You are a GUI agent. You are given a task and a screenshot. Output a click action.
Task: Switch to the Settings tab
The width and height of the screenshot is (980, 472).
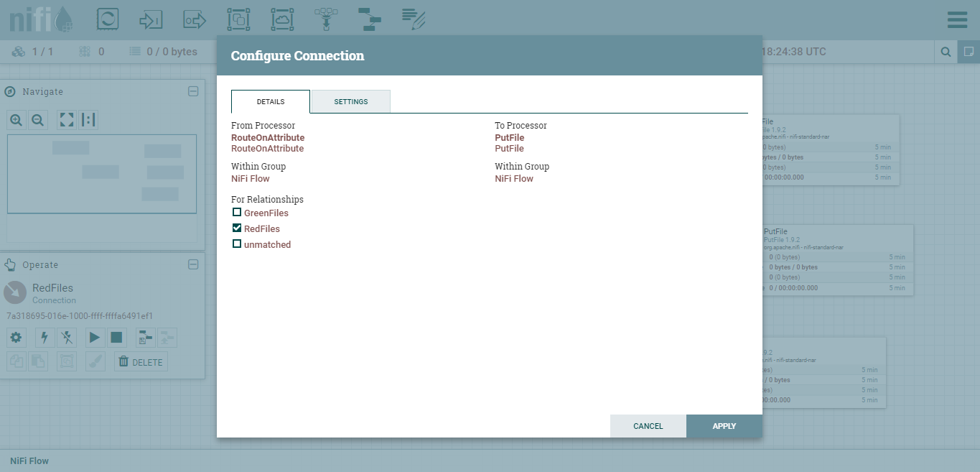pyautogui.click(x=351, y=102)
